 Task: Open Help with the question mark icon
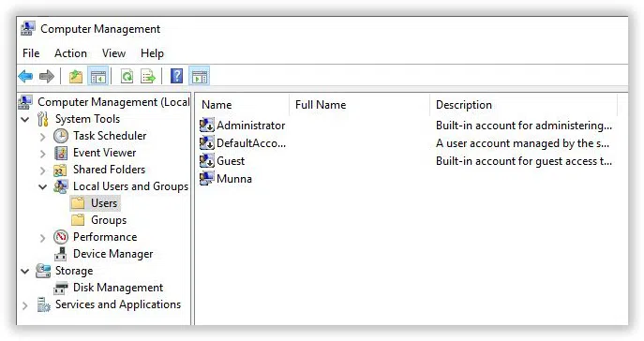pos(176,76)
